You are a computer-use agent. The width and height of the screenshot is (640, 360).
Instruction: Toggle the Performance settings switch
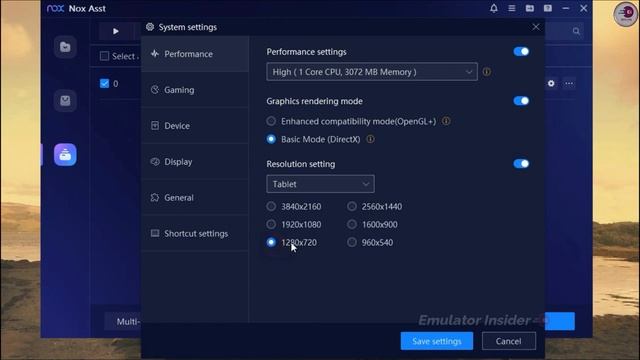[x=521, y=51]
